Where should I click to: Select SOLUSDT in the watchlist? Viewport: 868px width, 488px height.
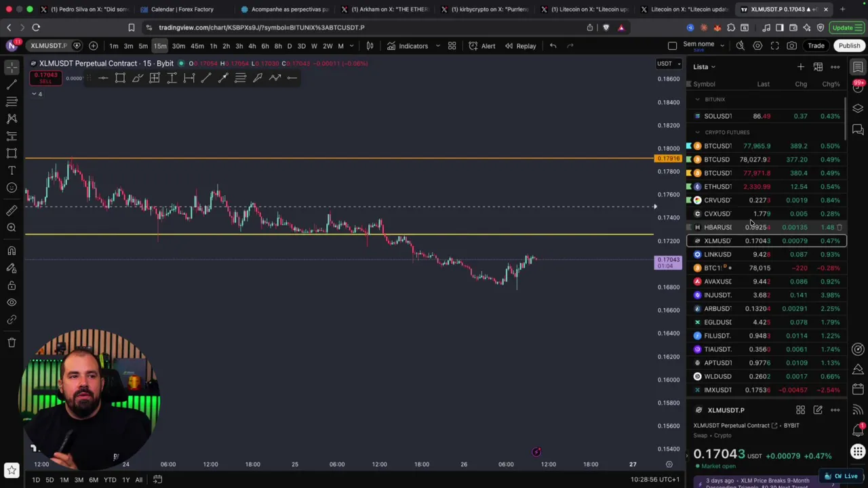click(766, 116)
